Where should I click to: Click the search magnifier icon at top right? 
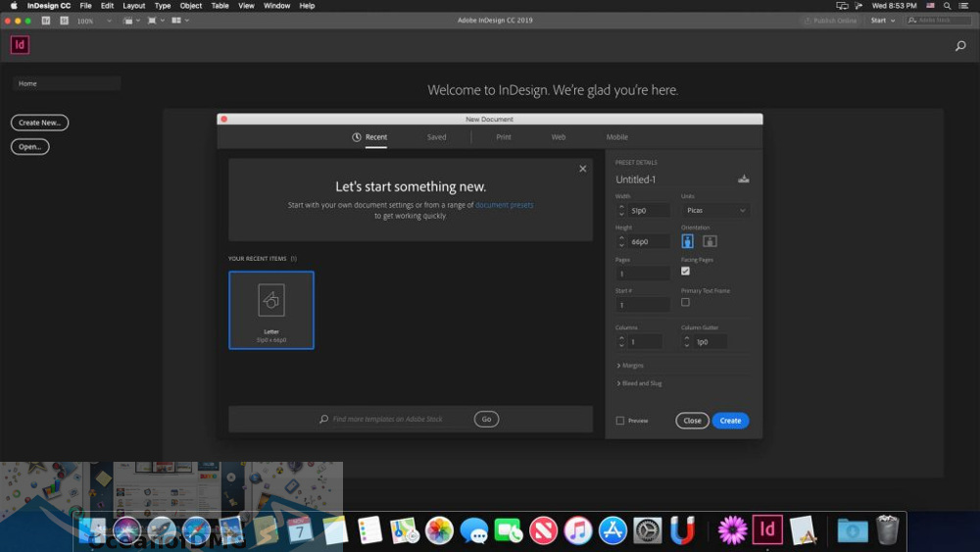click(960, 46)
